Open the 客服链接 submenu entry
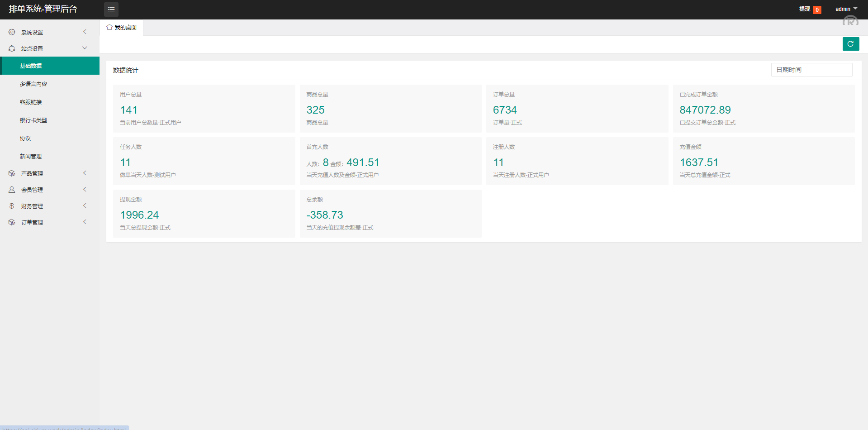868x430 pixels. tap(31, 102)
